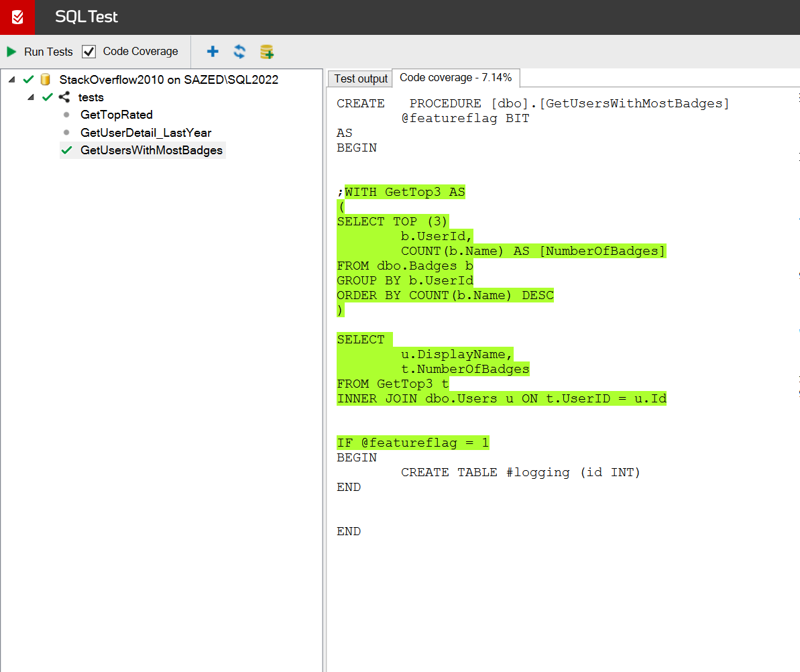Viewport: 800px width, 672px height.
Task: Click the blue Refresh arrows icon
Action: 240,52
